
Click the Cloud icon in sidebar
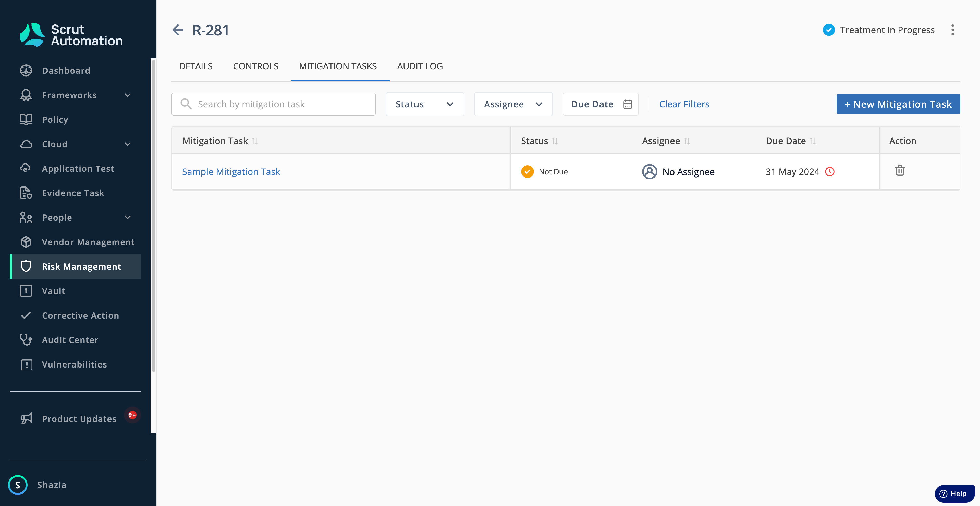26,144
